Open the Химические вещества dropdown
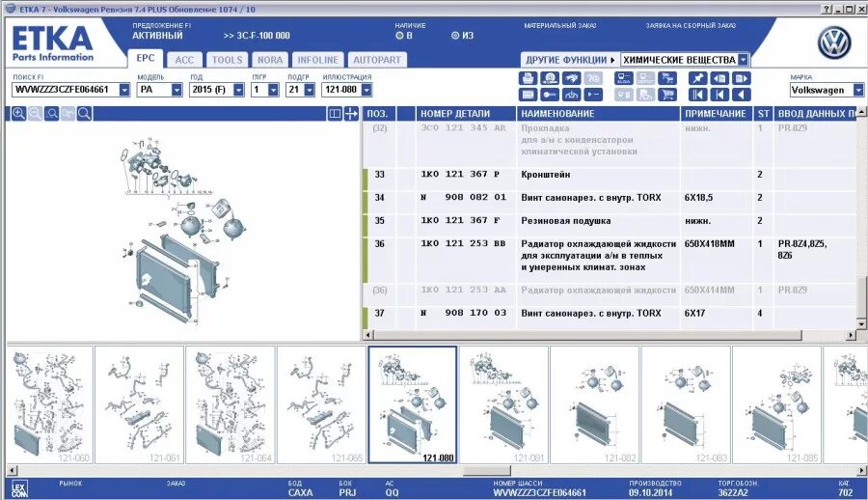Screen dimensions: 868x500 [x=743, y=60]
